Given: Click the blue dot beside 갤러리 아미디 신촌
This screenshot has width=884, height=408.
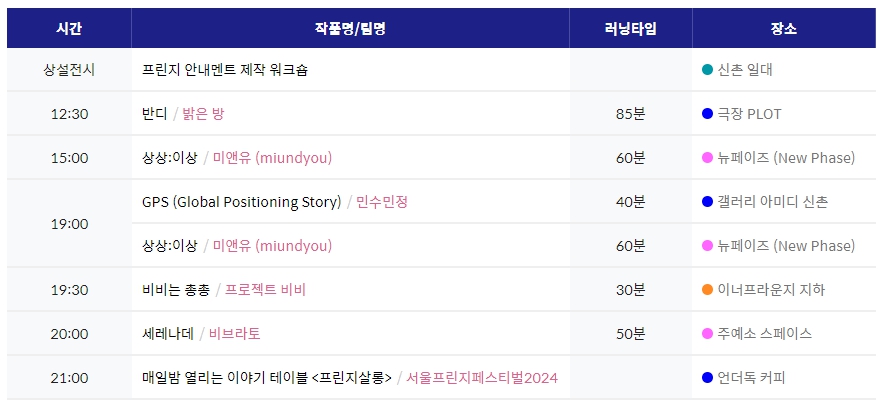Looking at the screenshot, I should pos(708,202).
